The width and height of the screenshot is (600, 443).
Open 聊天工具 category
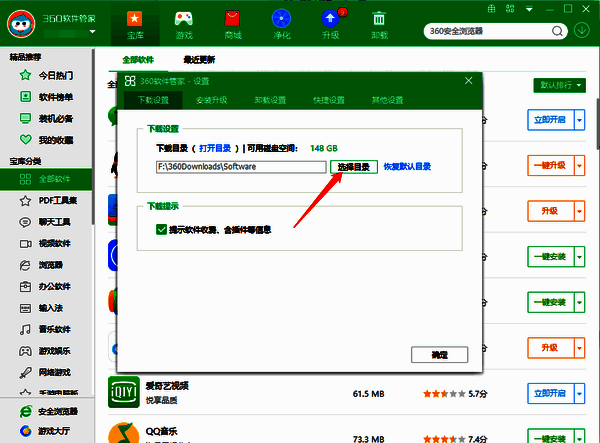[x=46, y=222]
